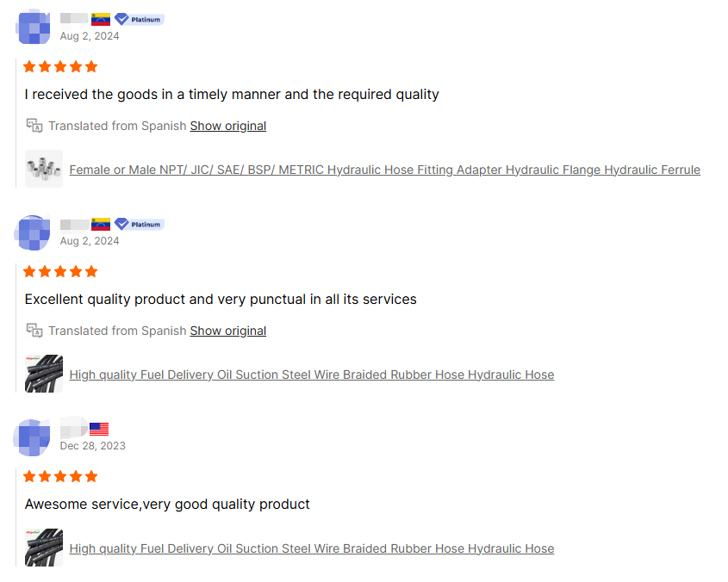
Task: Click the second reviewer's avatar
Action: coord(33,232)
